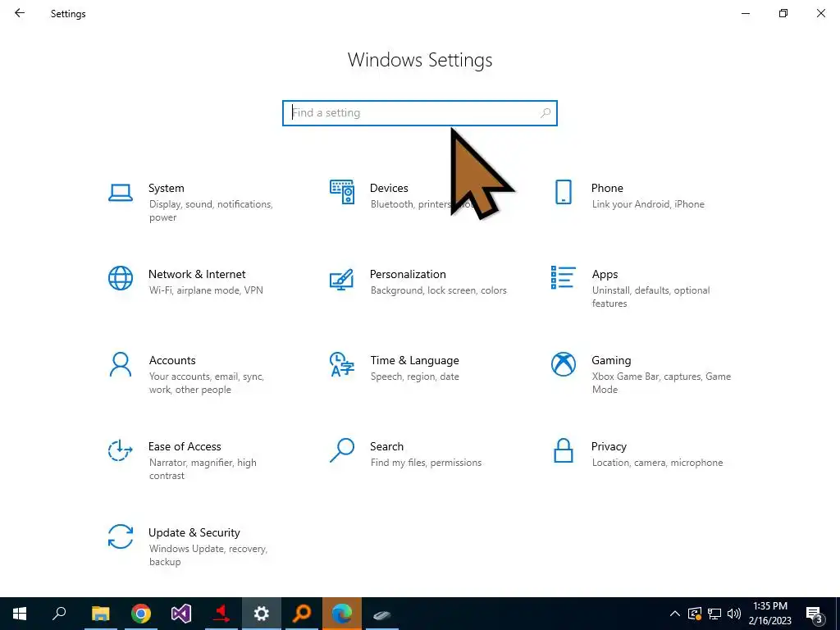Open the Devices category title

tap(389, 188)
